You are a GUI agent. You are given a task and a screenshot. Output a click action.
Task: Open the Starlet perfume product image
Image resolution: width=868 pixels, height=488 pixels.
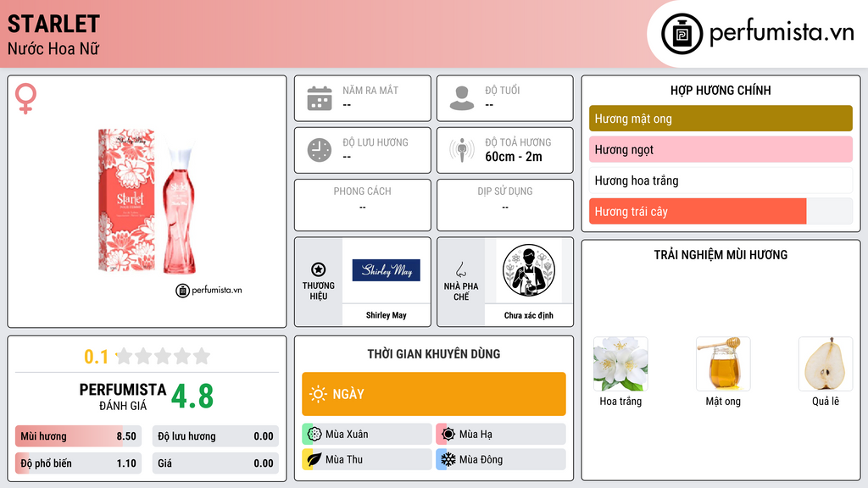coord(147,202)
